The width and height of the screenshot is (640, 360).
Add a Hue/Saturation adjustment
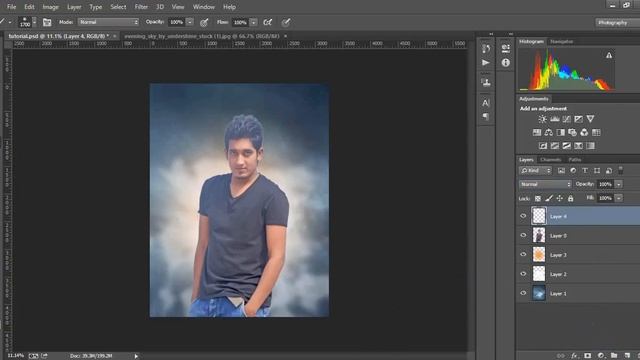pyautogui.click(x=537, y=132)
